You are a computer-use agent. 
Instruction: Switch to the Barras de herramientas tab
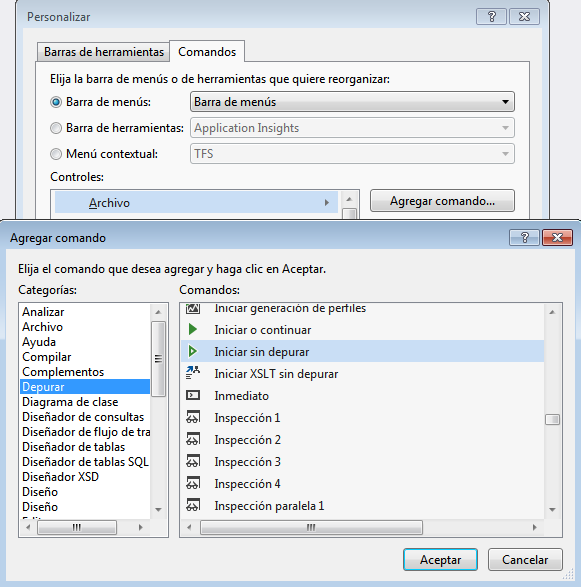tap(104, 52)
